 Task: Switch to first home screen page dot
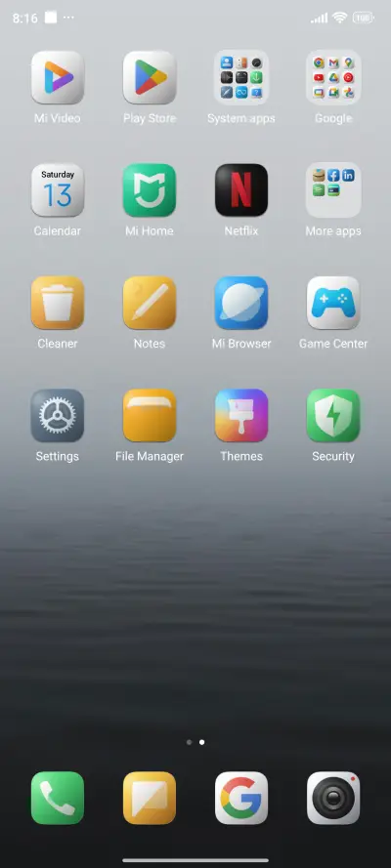coord(190,742)
